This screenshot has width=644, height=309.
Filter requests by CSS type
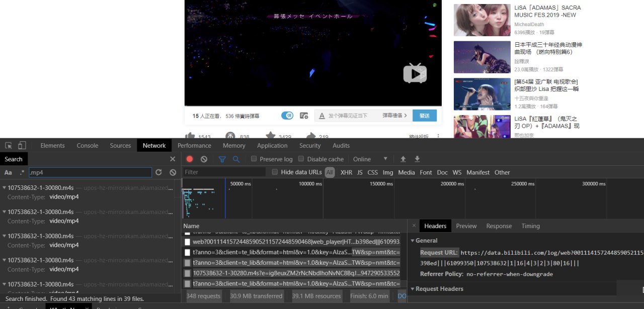[372, 172]
